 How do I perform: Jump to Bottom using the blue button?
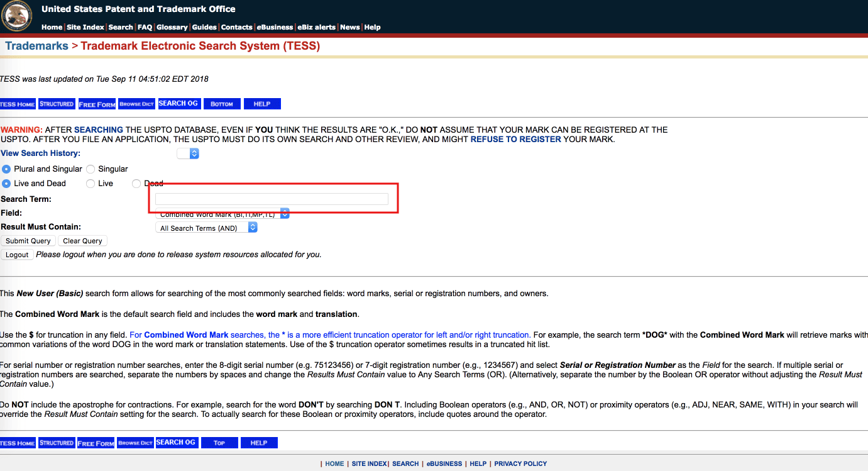click(x=222, y=104)
